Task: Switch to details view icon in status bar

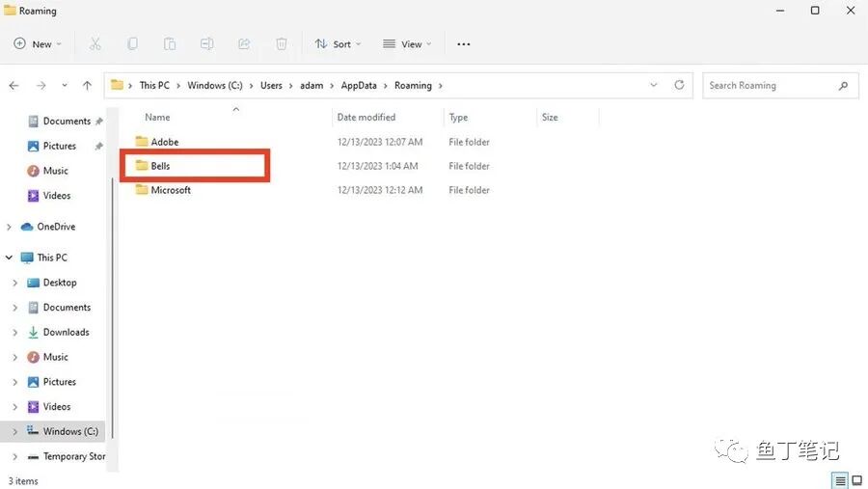Action: coord(840,480)
